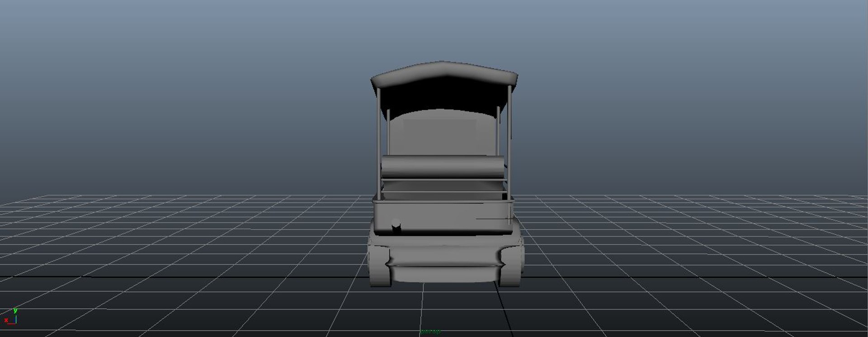This screenshot has width=868, height=337.
Task: Click the red x axis label of the gizmo
Action: [6, 320]
